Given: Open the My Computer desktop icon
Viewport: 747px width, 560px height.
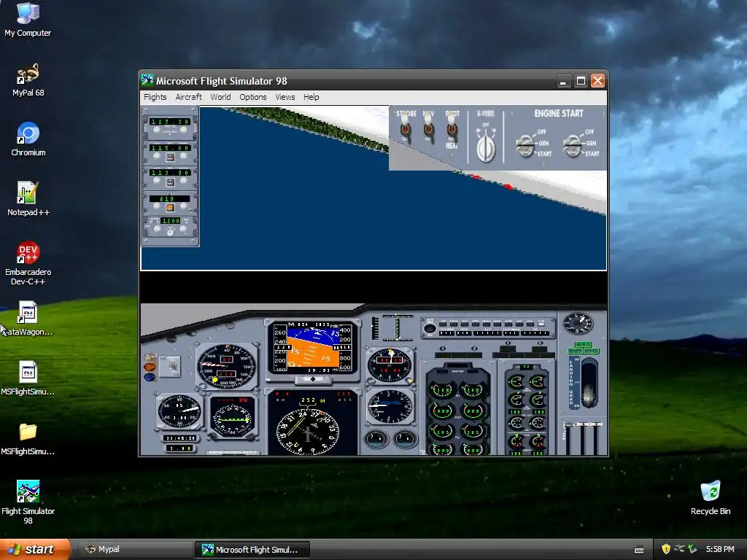Looking at the screenshot, I should pyautogui.click(x=28, y=19).
